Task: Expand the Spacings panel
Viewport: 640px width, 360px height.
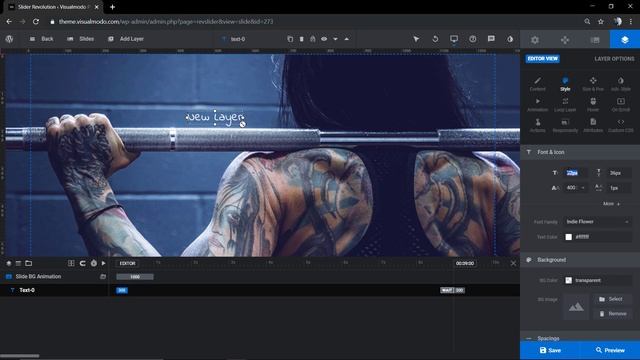Action: (x=580, y=338)
